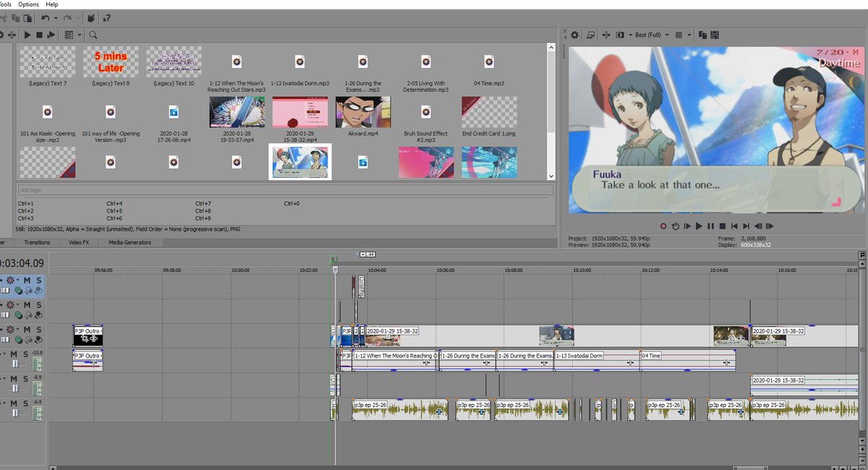Image resolution: width=868 pixels, height=470 pixels.
Task: Mute the first video track
Action: tap(27, 280)
